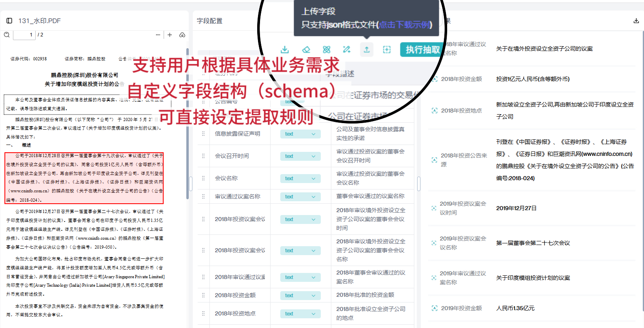The height and width of the screenshot is (328, 644).
Task: Select the 2018年投资金额 field name
Action: pos(235,295)
